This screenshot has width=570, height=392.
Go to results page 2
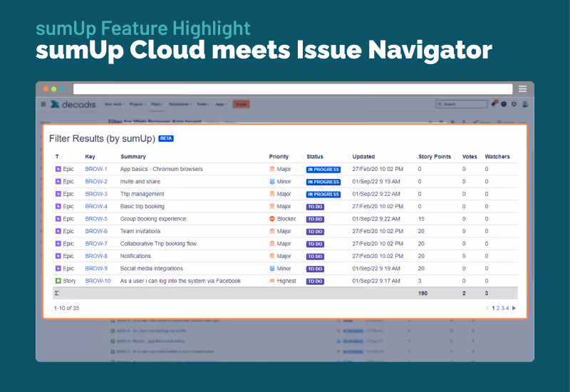pyautogui.click(x=498, y=308)
